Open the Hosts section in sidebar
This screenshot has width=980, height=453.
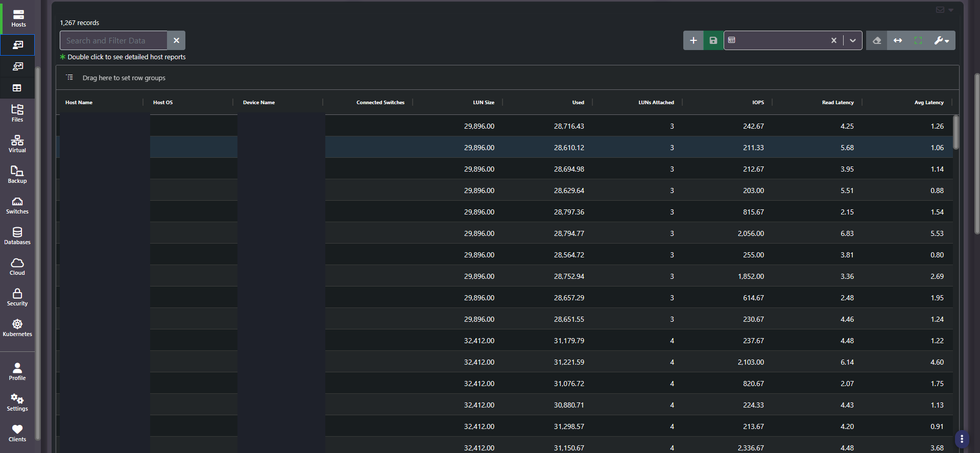pyautogui.click(x=18, y=18)
